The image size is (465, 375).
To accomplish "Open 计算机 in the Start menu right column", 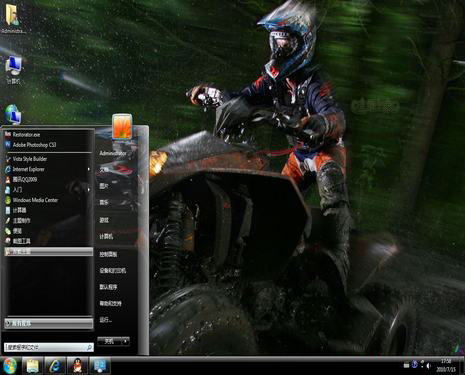I will tap(106, 236).
